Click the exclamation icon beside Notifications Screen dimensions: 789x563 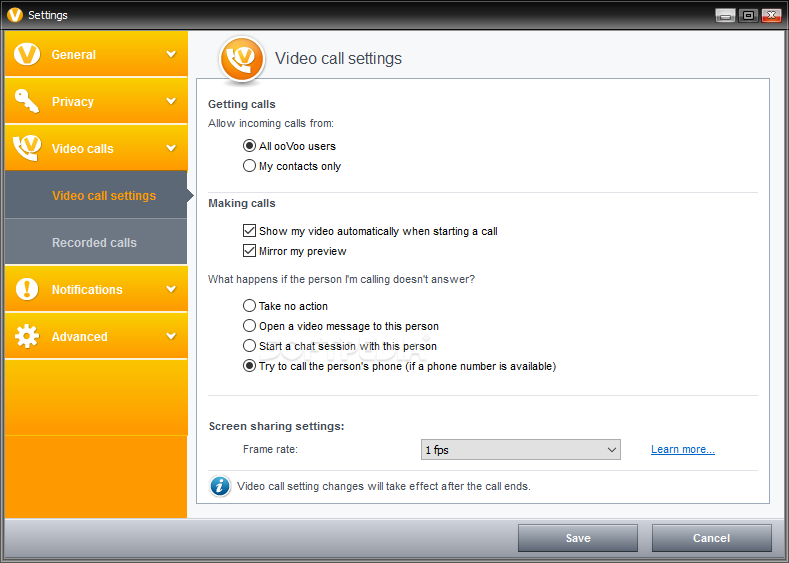point(27,289)
